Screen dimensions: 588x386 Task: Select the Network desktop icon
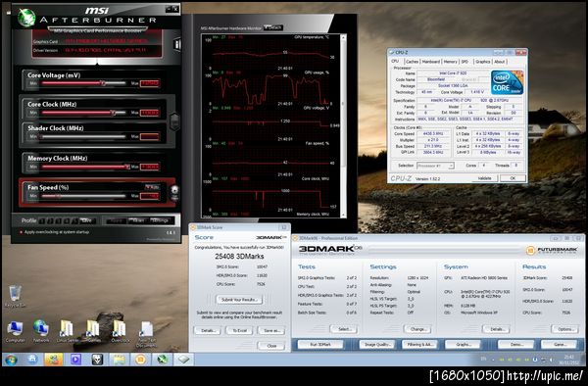point(41,332)
